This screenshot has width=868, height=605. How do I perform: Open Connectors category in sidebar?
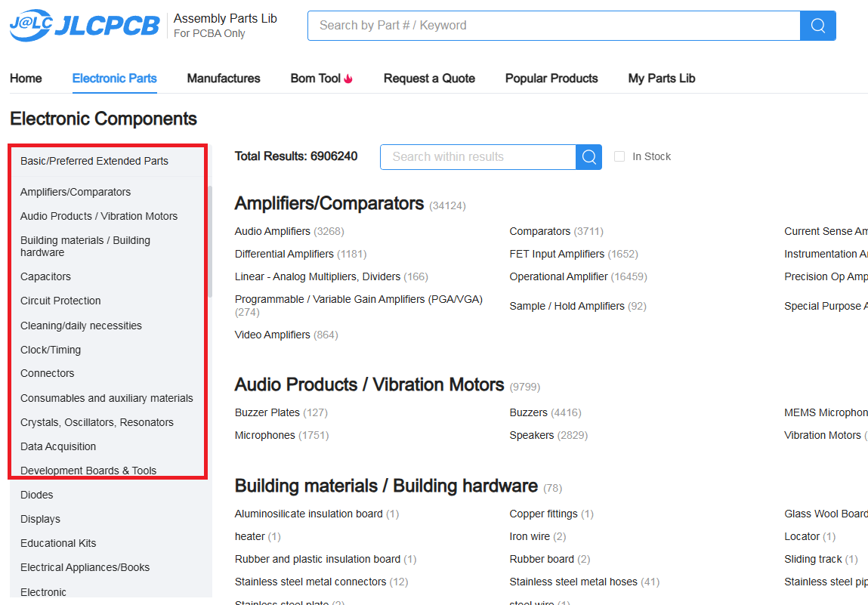48,374
